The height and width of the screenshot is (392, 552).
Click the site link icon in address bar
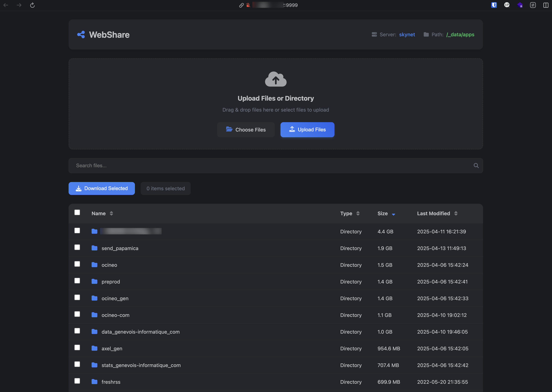[241, 5]
